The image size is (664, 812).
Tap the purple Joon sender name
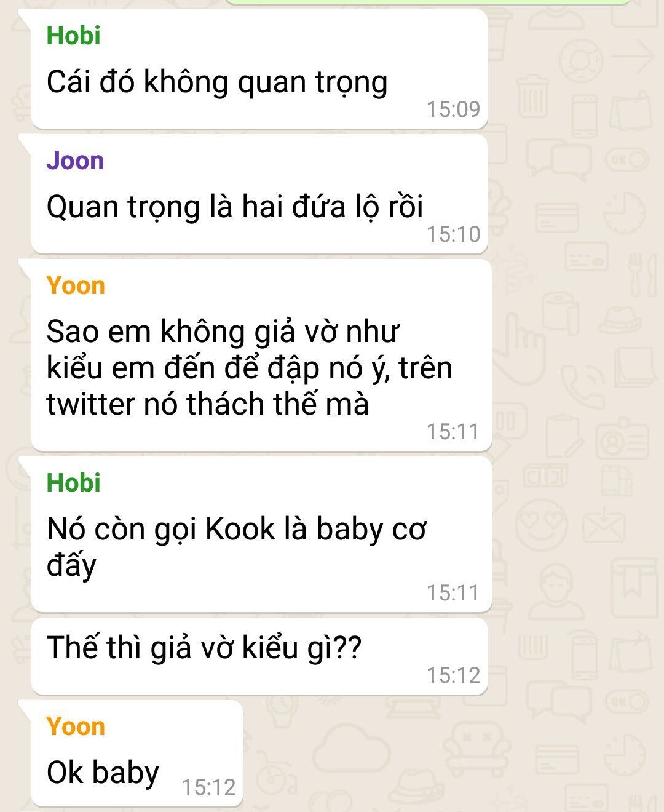[75, 161]
